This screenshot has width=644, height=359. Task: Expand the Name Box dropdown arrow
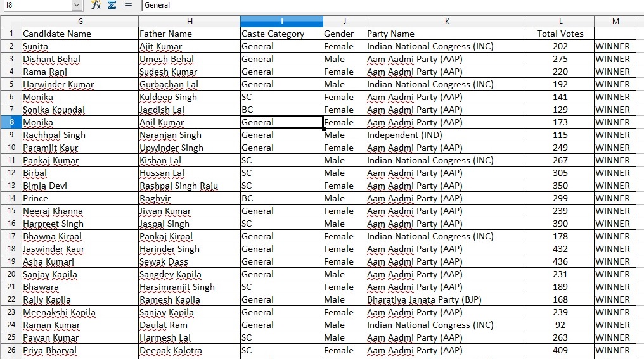[x=77, y=5]
